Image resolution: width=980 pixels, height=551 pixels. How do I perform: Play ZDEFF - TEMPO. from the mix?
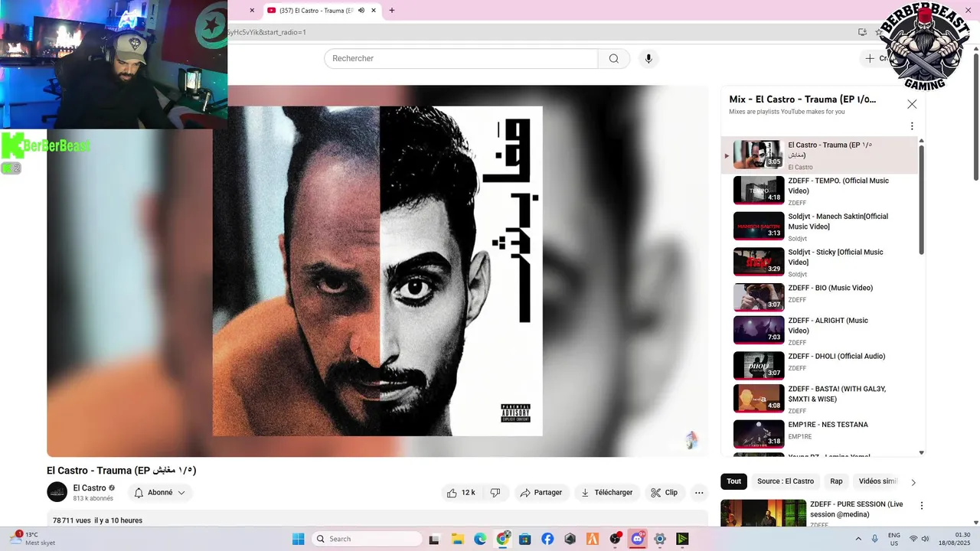click(821, 191)
